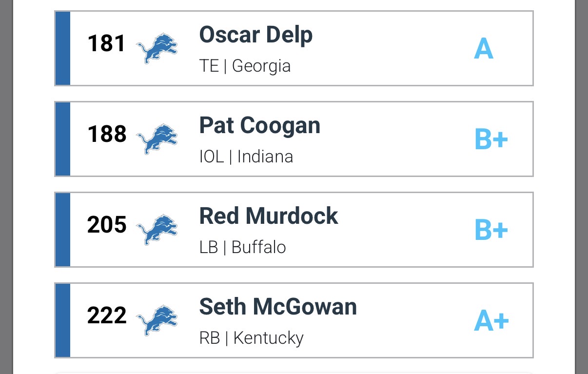The height and width of the screenshot is (374, 588).
Task: Tap pick number 205
Action: (x=107, y=225)
